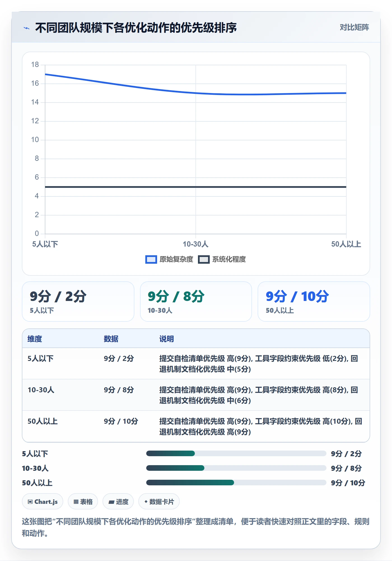Open the 9分 / 10分 data card
The width and height of the screenshot is (392, 561).
314,302
